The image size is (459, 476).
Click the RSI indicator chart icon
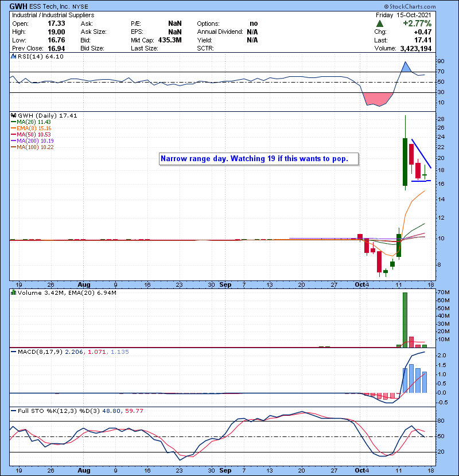[13, 56]
